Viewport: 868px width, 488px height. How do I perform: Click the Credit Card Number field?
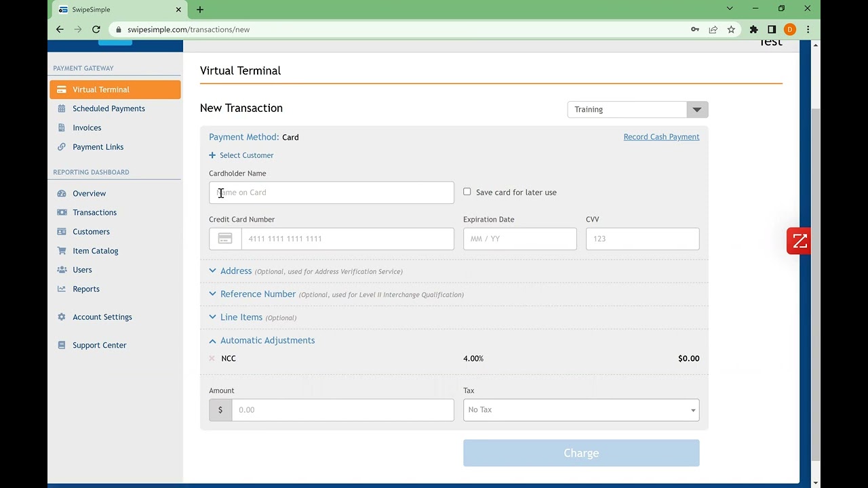[347, 239]
